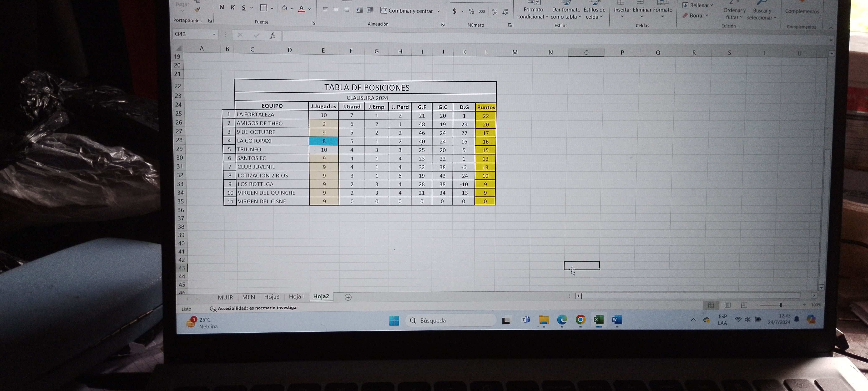This screenshot has height=391, width=868.
Task: Open the font color dropdown arrow
Action: pos(310,9)
